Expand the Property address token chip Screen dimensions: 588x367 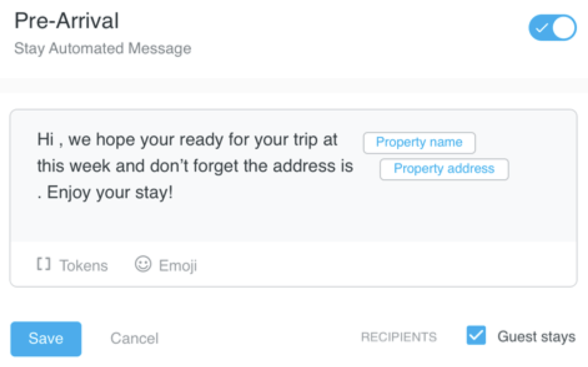444,169
